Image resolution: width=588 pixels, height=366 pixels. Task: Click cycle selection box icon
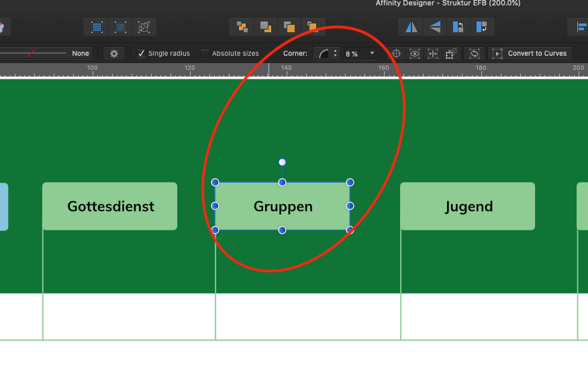click(475, 54)
